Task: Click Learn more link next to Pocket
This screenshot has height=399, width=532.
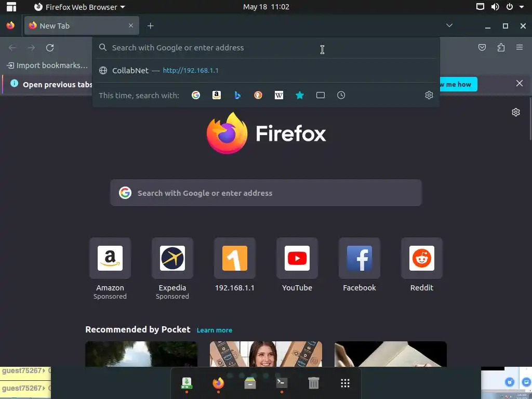Action: (x=215, y=330)
